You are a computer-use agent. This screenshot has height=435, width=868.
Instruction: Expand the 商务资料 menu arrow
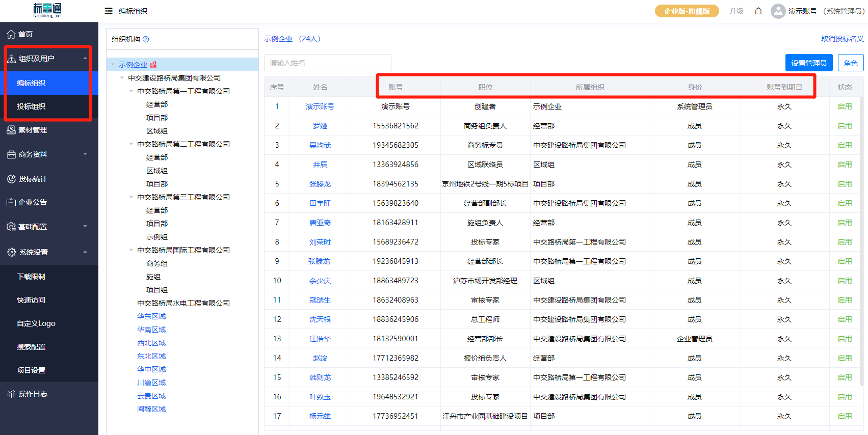click(85, 154)
